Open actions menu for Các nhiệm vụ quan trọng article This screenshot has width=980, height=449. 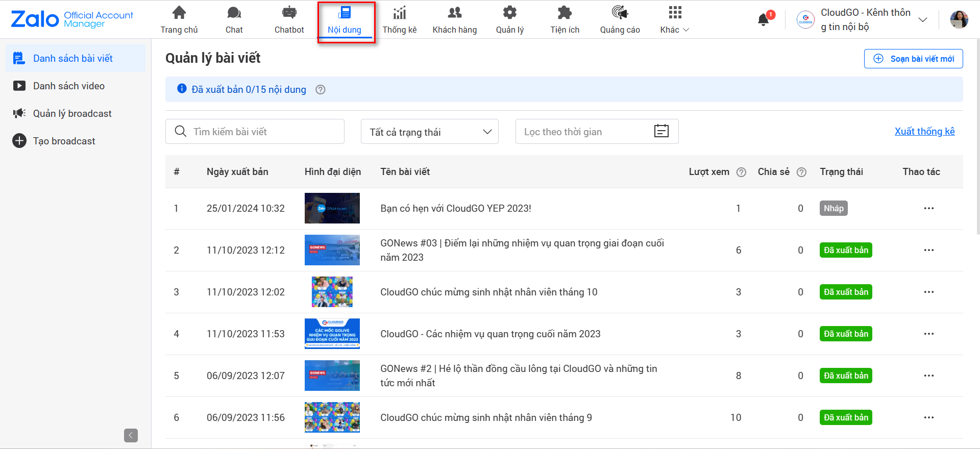929,334
